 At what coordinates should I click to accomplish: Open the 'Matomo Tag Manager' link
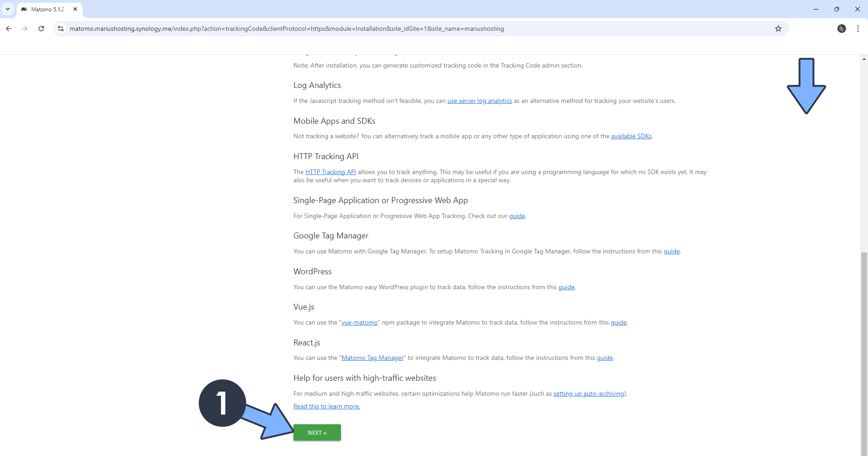(372, 358)
